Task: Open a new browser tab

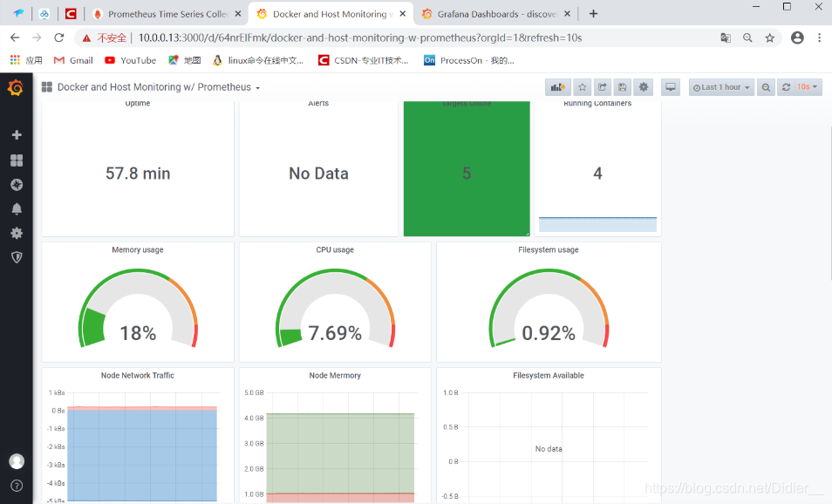Action: [x=593, y=14]
